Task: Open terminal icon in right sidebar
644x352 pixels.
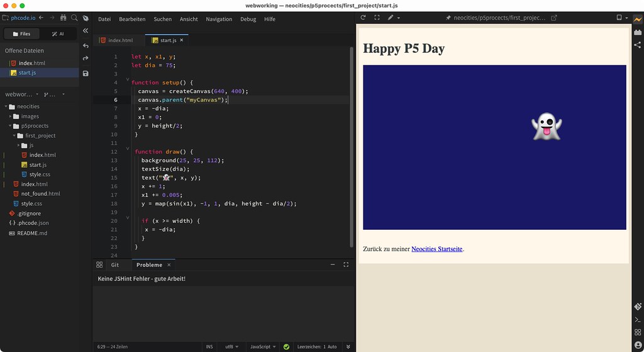Action: pos(638,319)
